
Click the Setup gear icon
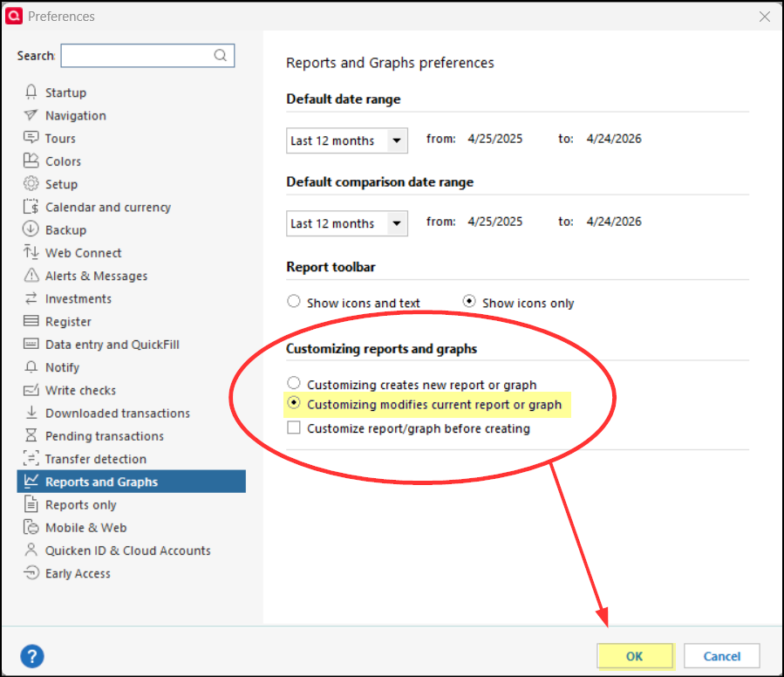click(x=31, y=183)
